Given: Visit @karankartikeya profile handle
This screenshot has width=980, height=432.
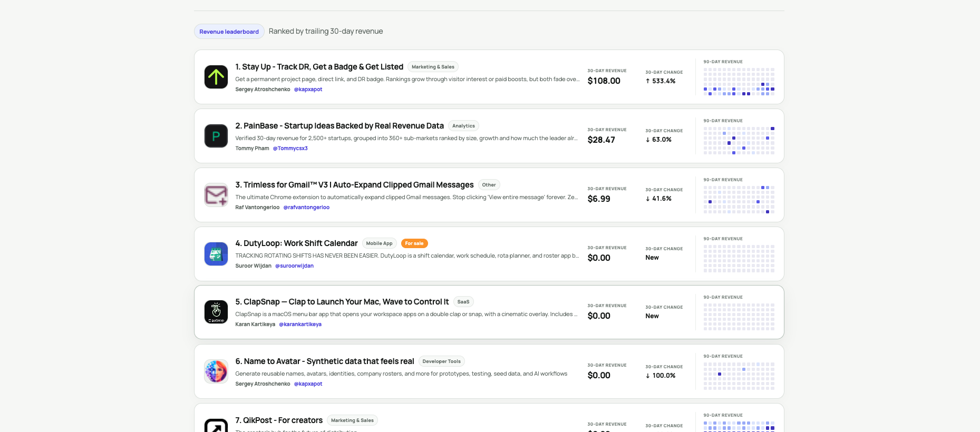Looking at the screenshot, I should 300,325.
